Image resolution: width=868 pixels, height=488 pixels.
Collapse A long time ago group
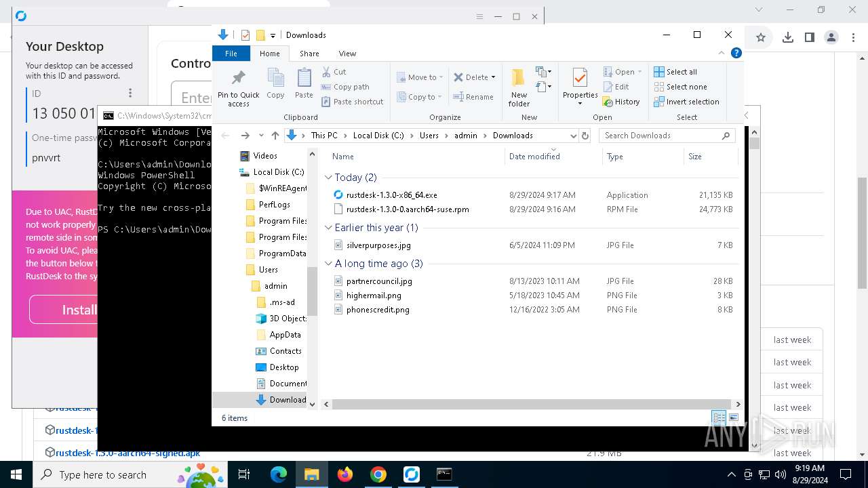tap(328, 264)
